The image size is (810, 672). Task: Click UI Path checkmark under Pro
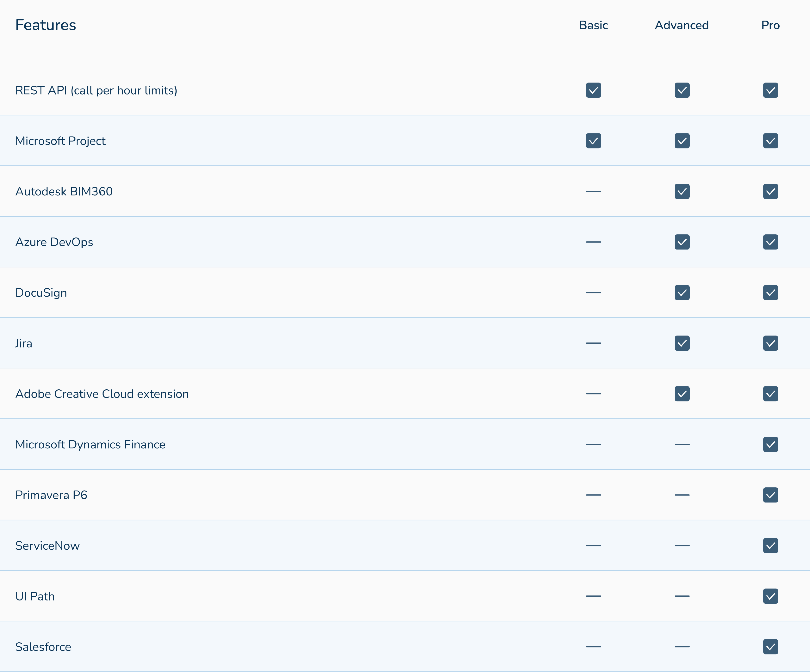(770, 596)
